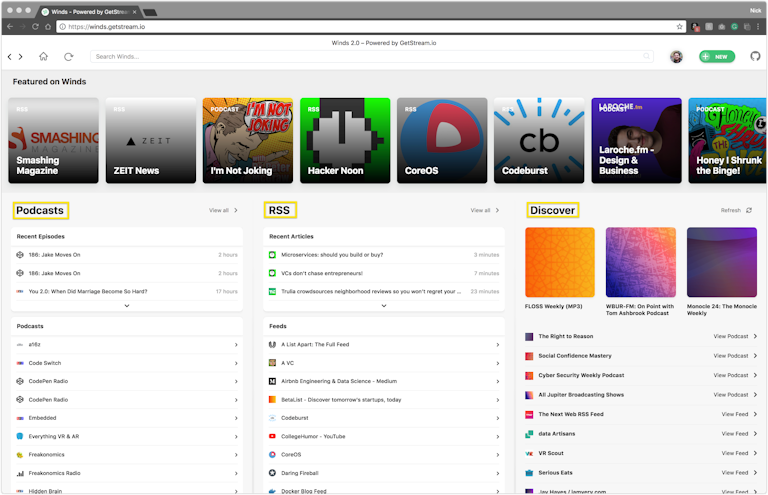The width and height of the screenshot is (768, 495).
Task: Go back with the app's left arrow
Action: [9, 57]
